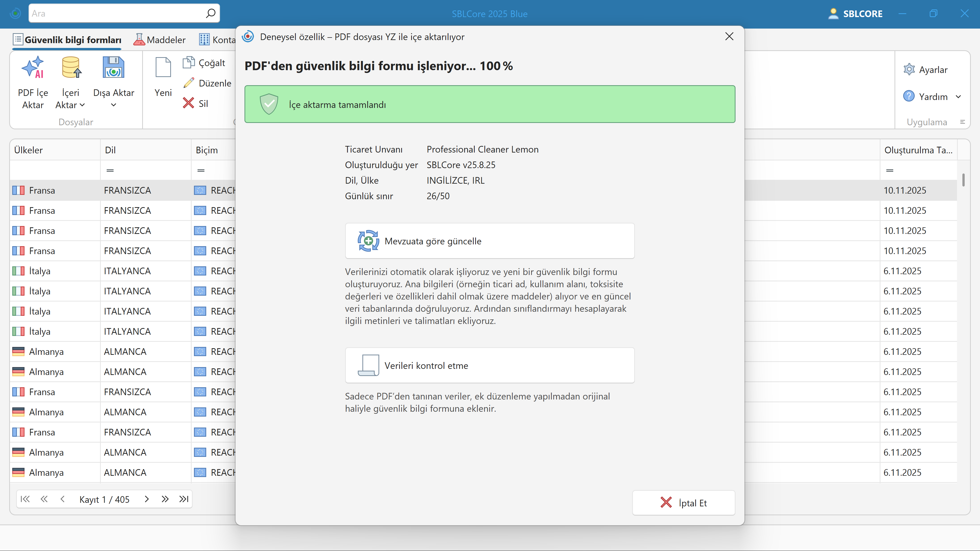Viewport: 980px width, 551px height.
Task: Click the red Sil delete icon
Action: click(189, 103)
